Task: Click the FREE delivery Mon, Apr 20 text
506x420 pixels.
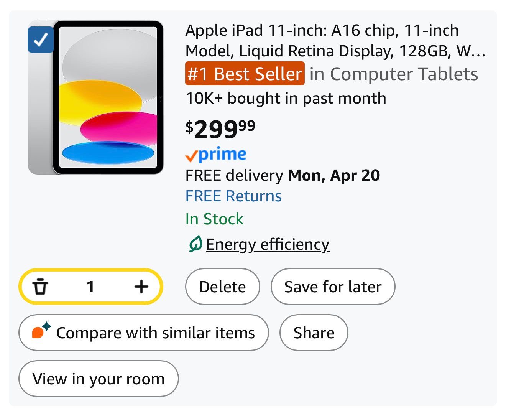Action: click(x=283, y=175)
